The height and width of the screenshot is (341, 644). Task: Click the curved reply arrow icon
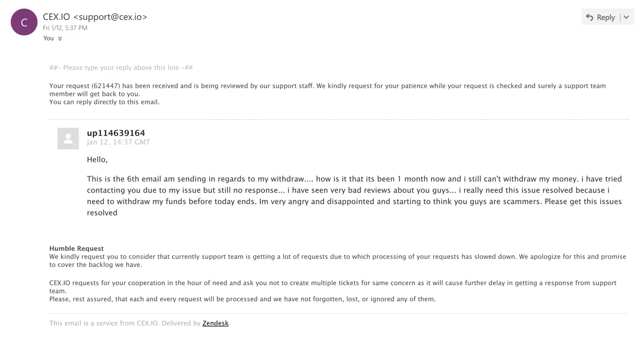pyautogui.click(x=590, y=17)
